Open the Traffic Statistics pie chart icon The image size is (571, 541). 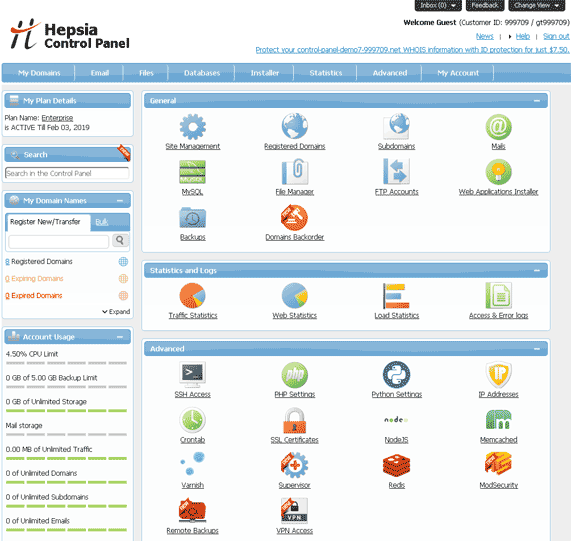tap(193, 295)
